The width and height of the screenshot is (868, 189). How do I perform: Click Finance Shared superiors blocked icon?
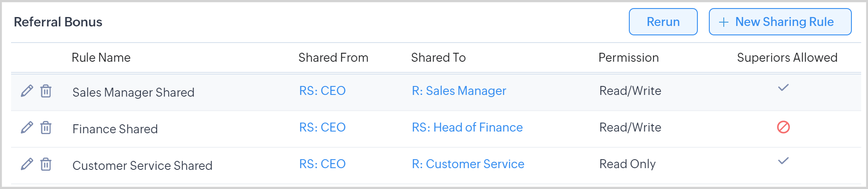[783, 127]
